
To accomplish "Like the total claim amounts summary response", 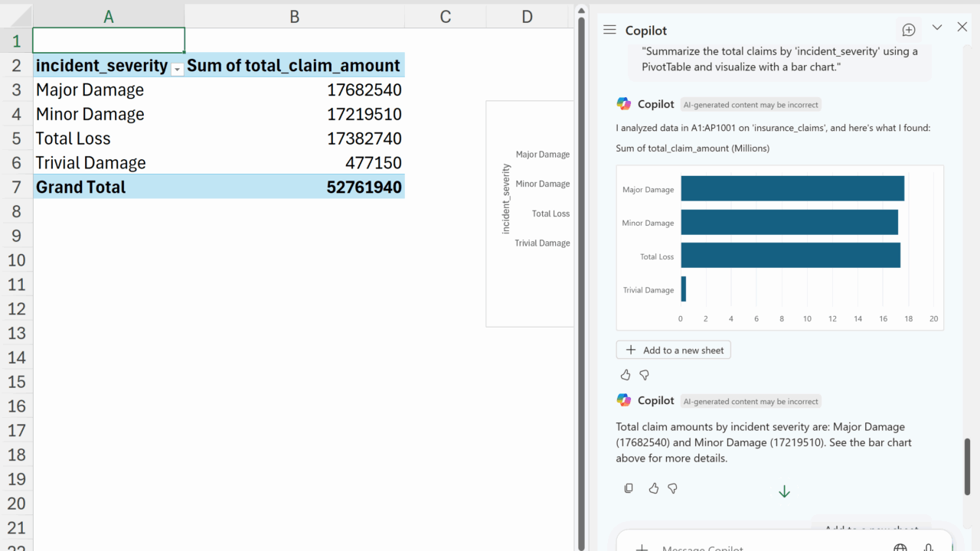I will (653, 488).
